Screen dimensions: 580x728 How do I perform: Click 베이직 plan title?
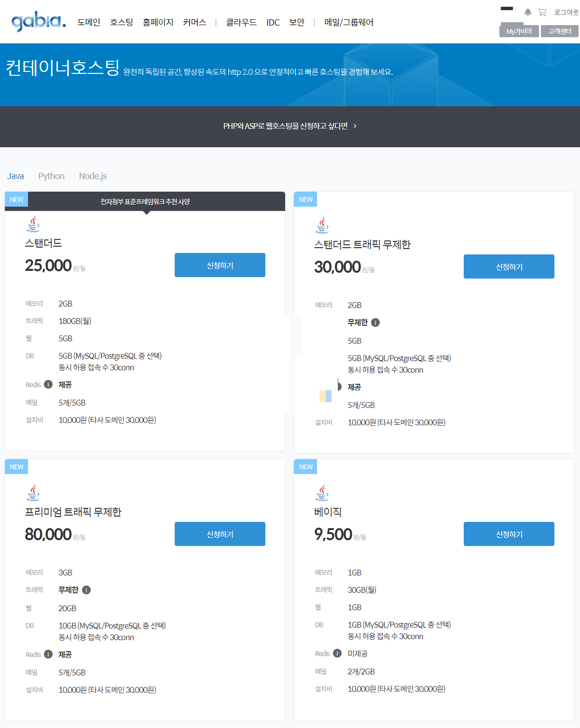coord(328,512)
